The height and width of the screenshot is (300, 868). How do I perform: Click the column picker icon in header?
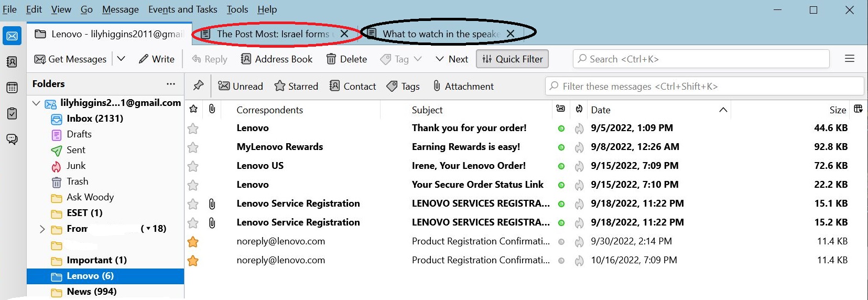coord(858,109)
